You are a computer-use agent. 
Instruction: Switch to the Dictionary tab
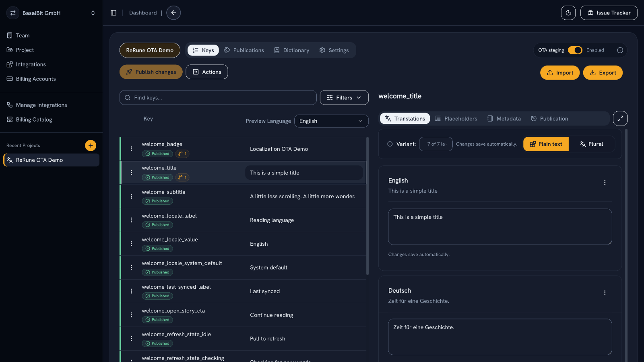click(292, 50)
